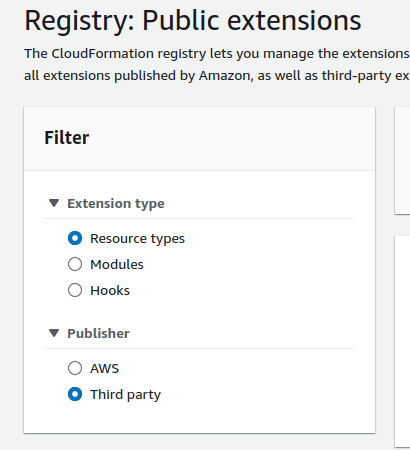Image resolution: width=410 pixels, height=450 pixels.
Task: Click the AWS label text
Action: pos(105,368)
